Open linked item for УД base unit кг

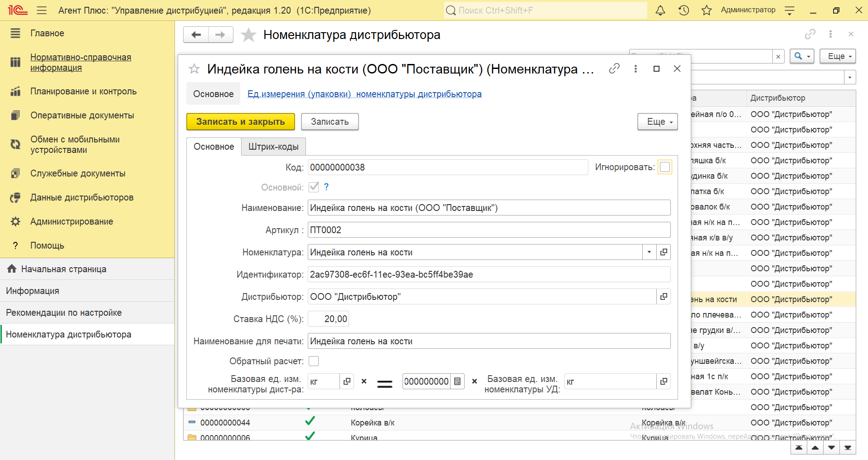click(x=664, y=382)
